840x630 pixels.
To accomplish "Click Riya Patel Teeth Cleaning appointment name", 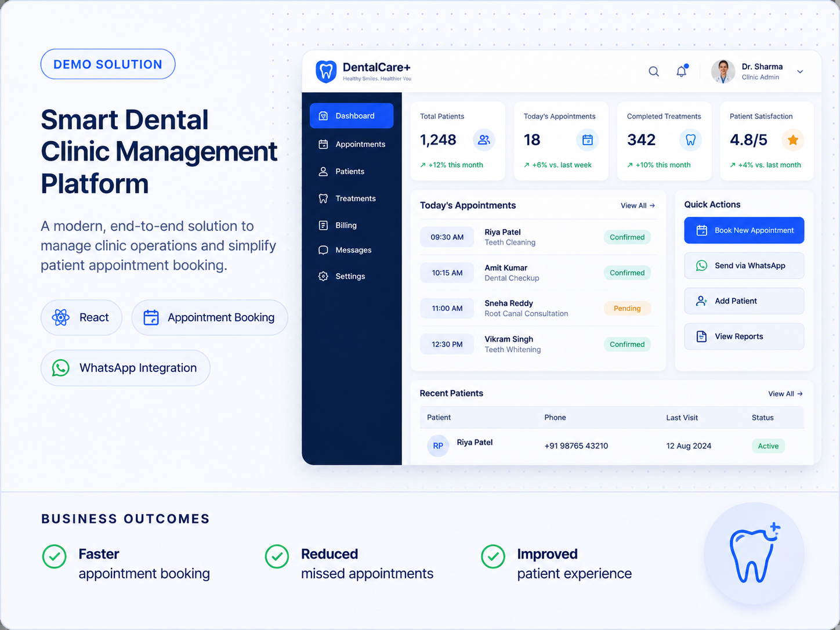I will coord(502,232).
